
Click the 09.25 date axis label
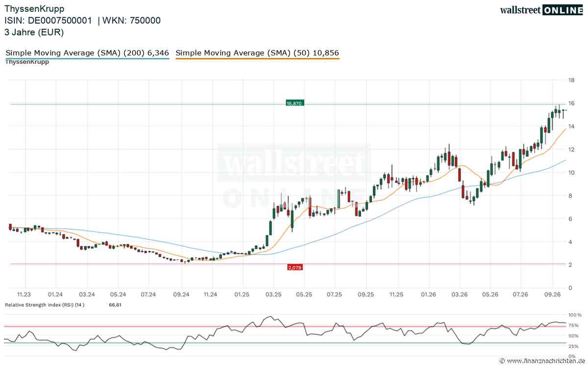(366, 294)
